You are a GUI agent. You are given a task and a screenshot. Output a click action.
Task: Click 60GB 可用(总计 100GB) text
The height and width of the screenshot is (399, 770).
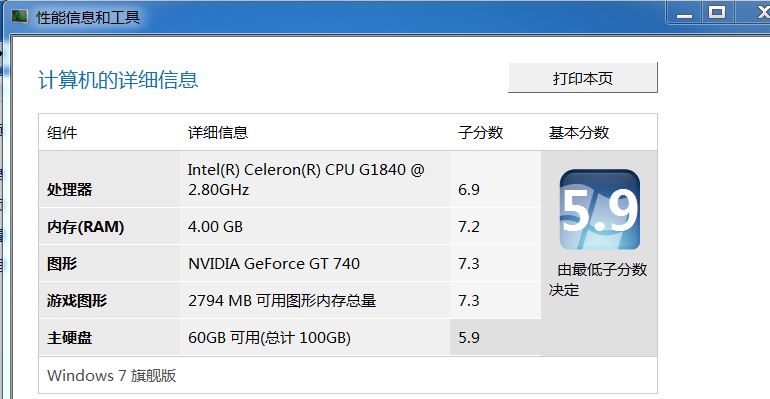(270, 338)
